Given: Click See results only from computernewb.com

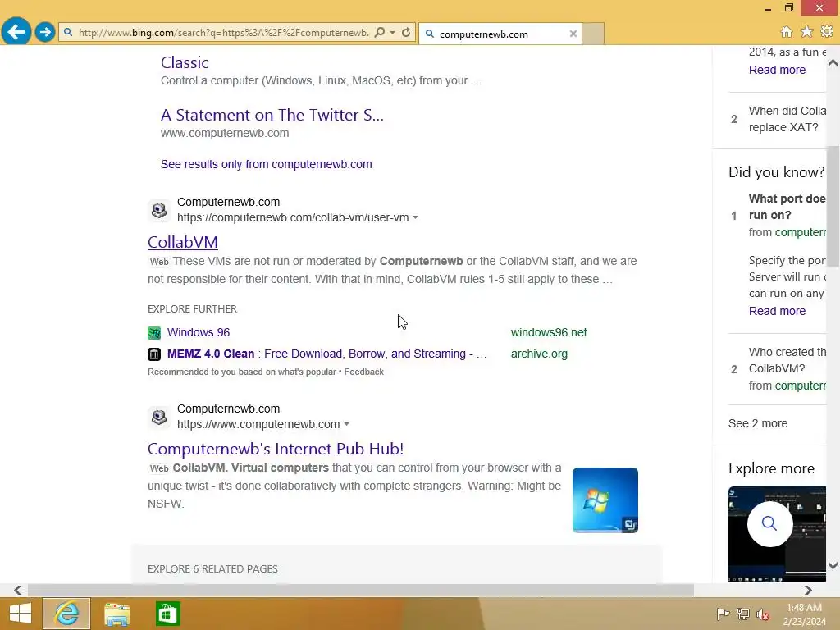Looking at the screenshot, I should coord(267,164).
